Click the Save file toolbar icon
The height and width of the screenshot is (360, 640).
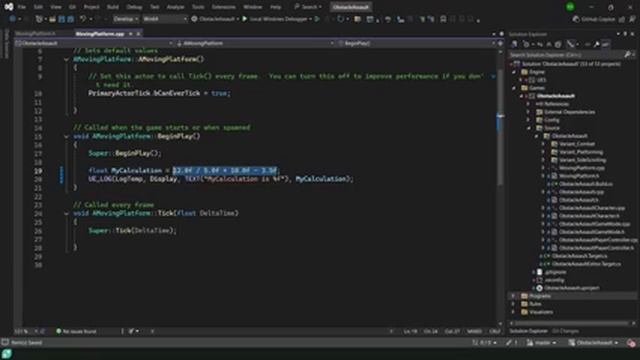(x=62, y=19)
